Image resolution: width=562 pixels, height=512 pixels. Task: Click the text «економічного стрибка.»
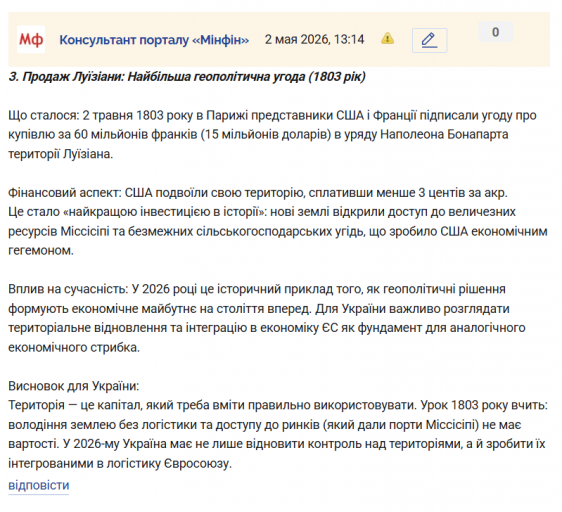pyautogui.click(x=74, y=347)
